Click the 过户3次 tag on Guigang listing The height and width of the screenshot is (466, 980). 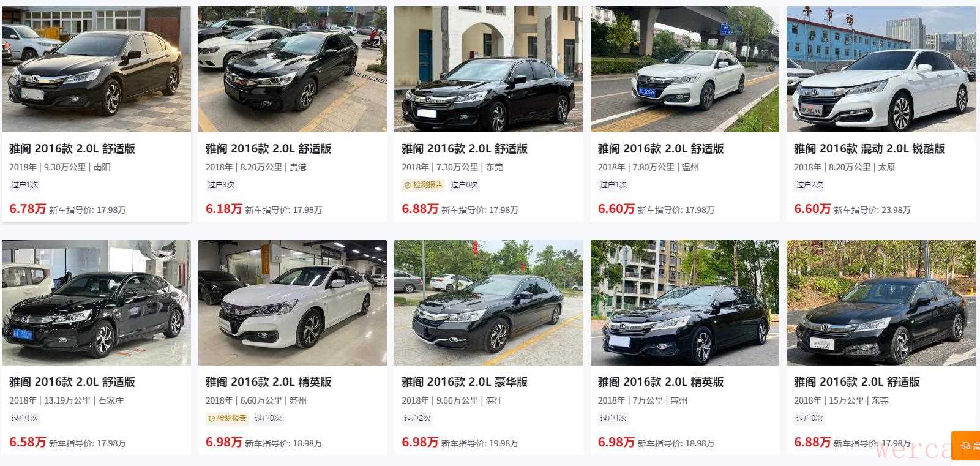point(220,185)
